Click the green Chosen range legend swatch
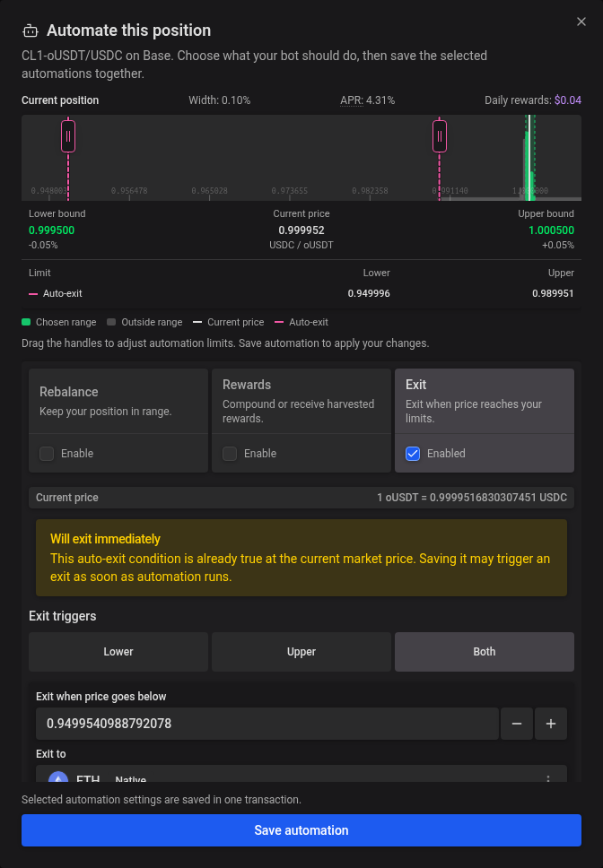This screenshot has height=868, width=603. (26, 322)
